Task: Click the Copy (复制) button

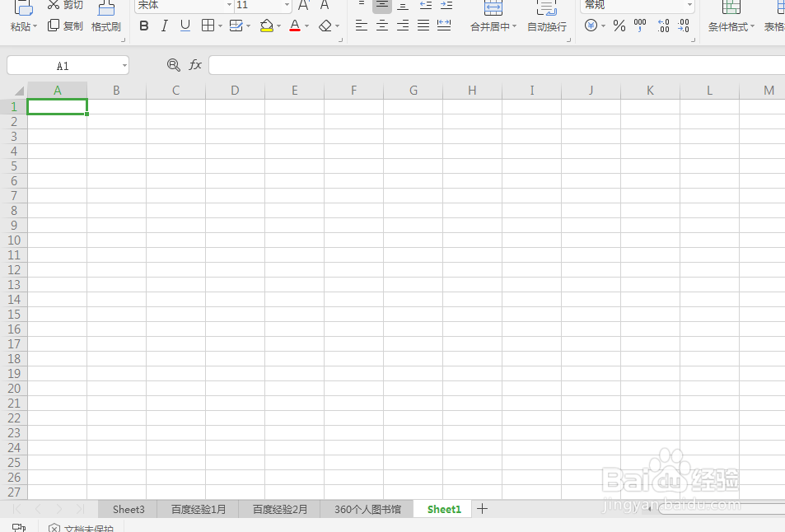Action: (65, 26)
